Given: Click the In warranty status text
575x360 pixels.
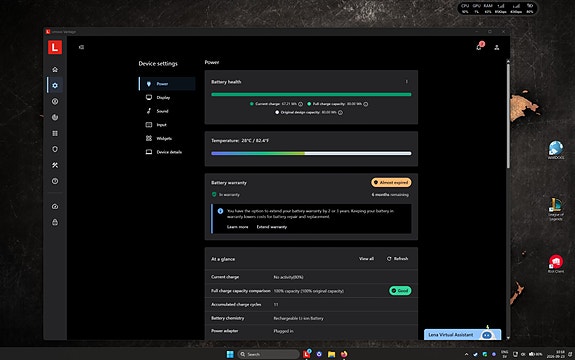Looking at the screenshot, I should [229, 195].
